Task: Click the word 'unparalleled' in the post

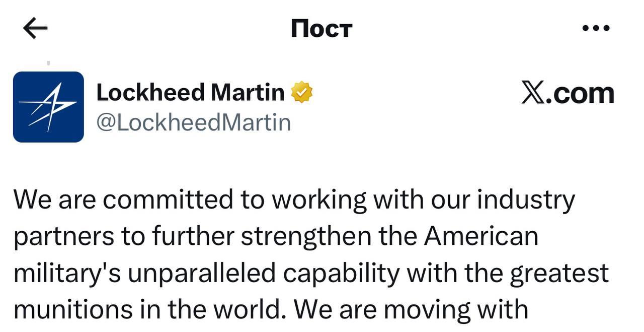Action: (x=202, y=274)
